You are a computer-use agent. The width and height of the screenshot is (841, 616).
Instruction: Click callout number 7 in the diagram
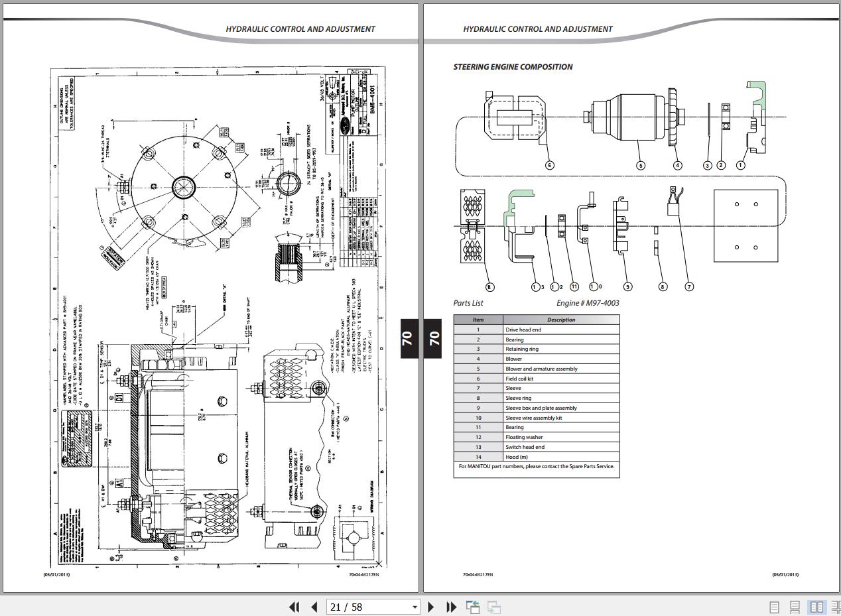coord(689,286)
